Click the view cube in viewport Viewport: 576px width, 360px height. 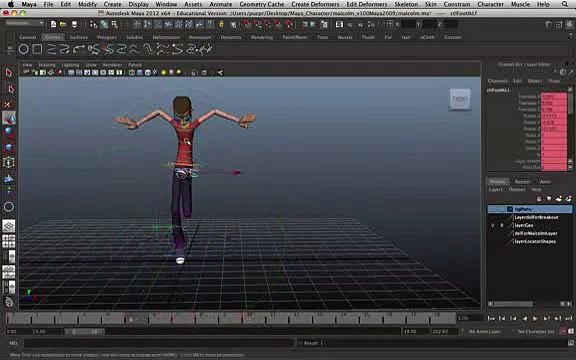tap(460, 99)
